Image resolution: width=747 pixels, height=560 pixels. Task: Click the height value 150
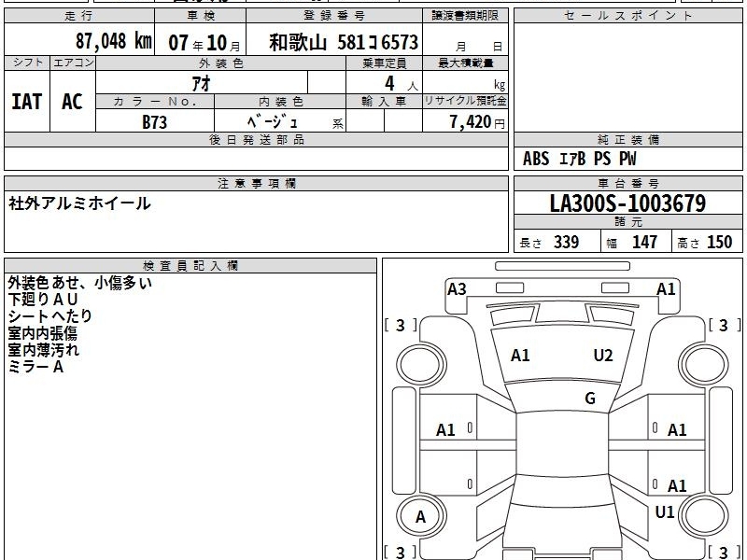tap(719, 242)
